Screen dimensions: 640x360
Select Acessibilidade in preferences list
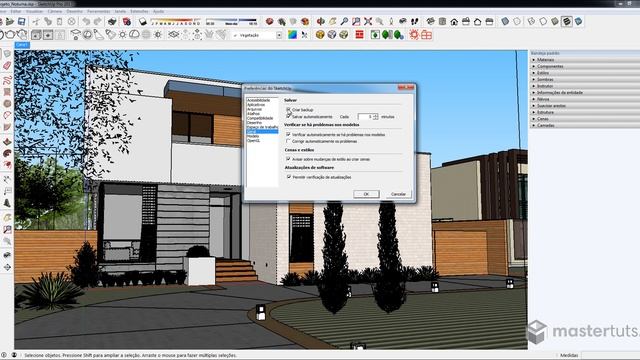[258, 100]
